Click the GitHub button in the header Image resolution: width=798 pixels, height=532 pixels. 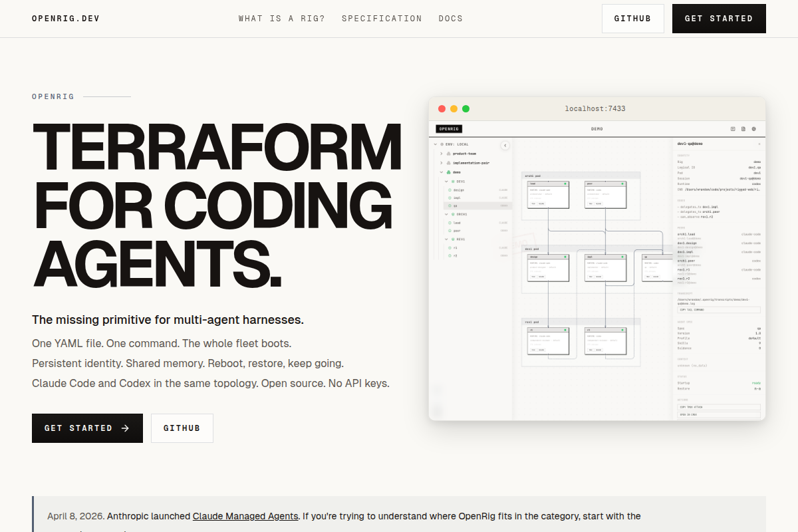633,19
